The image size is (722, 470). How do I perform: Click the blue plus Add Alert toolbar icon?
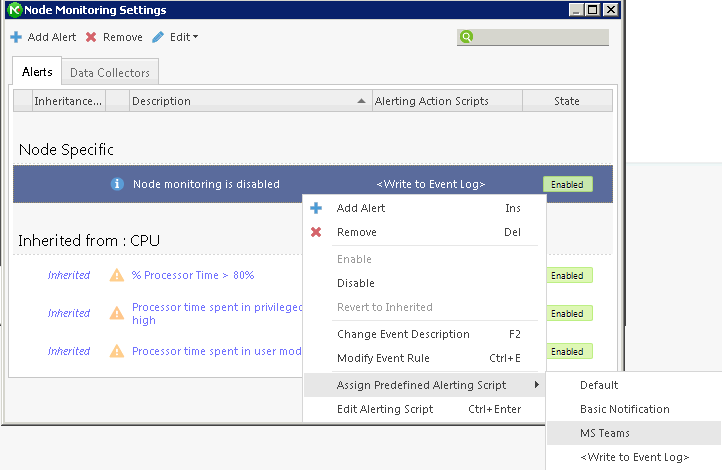[16, 38]
